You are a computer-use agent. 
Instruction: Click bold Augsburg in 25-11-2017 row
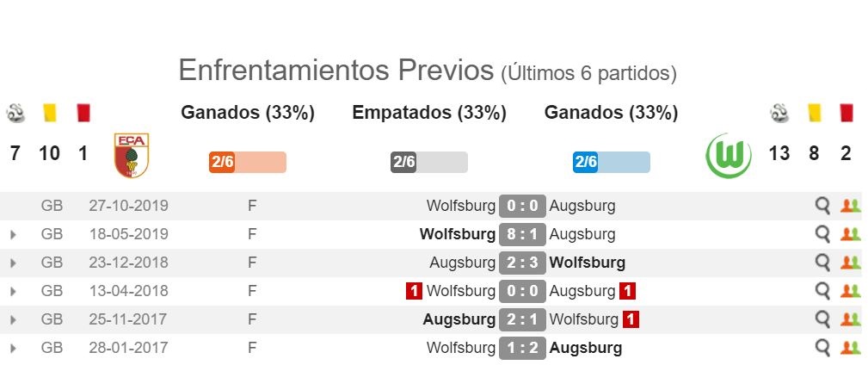(x=459, y=319)
